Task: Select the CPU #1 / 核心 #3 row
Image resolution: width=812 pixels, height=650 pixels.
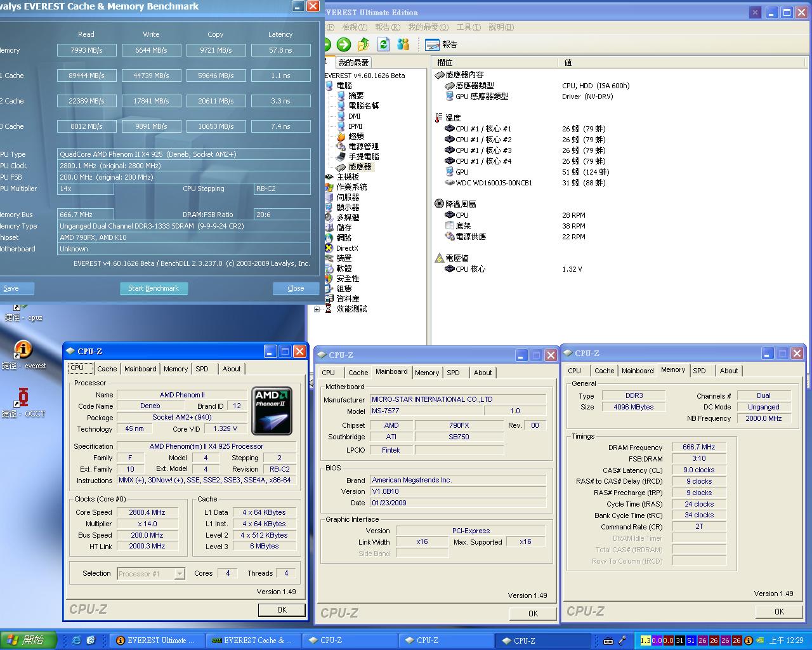Action: 478,150
